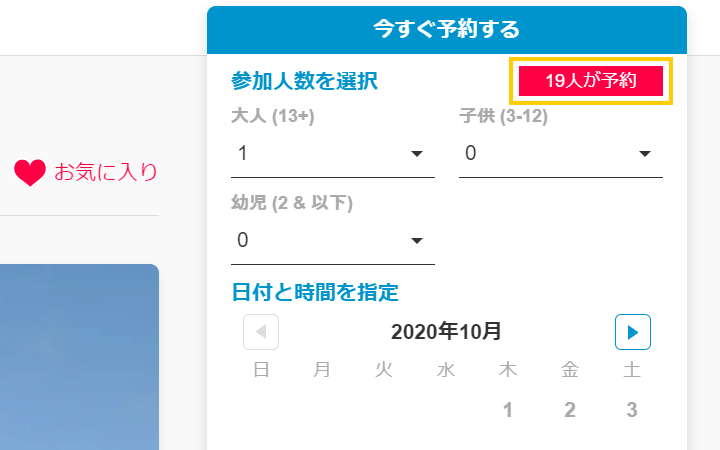Select October 2 on the calendar
720x450 pixels.
[570, 410]
